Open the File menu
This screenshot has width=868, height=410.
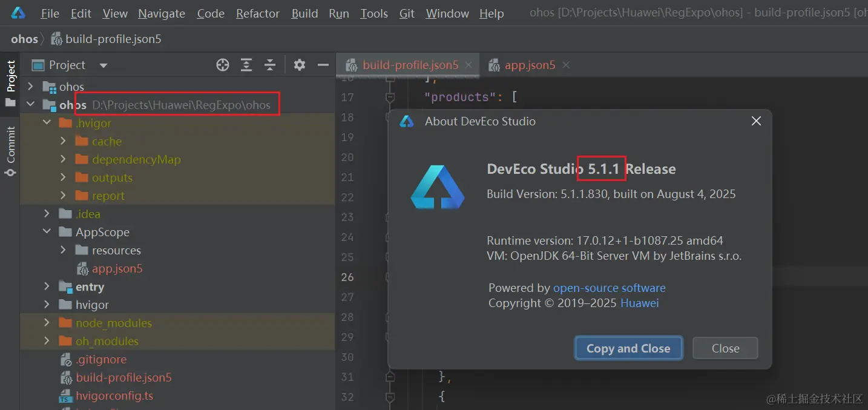[x=50, y=13]
